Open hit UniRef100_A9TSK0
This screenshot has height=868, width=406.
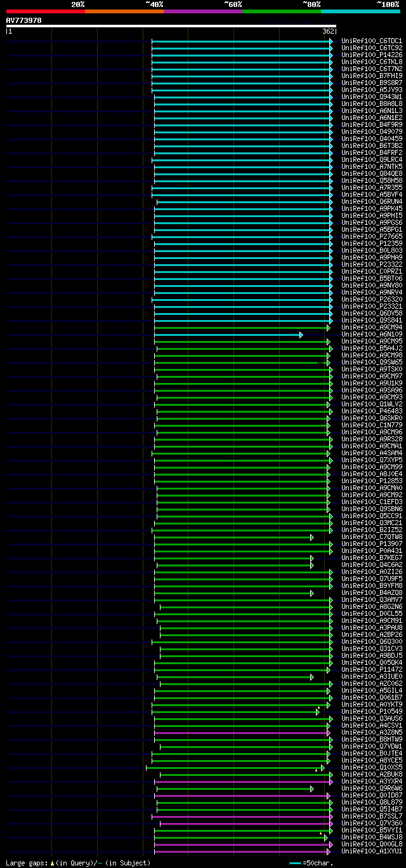click(372, 370)
